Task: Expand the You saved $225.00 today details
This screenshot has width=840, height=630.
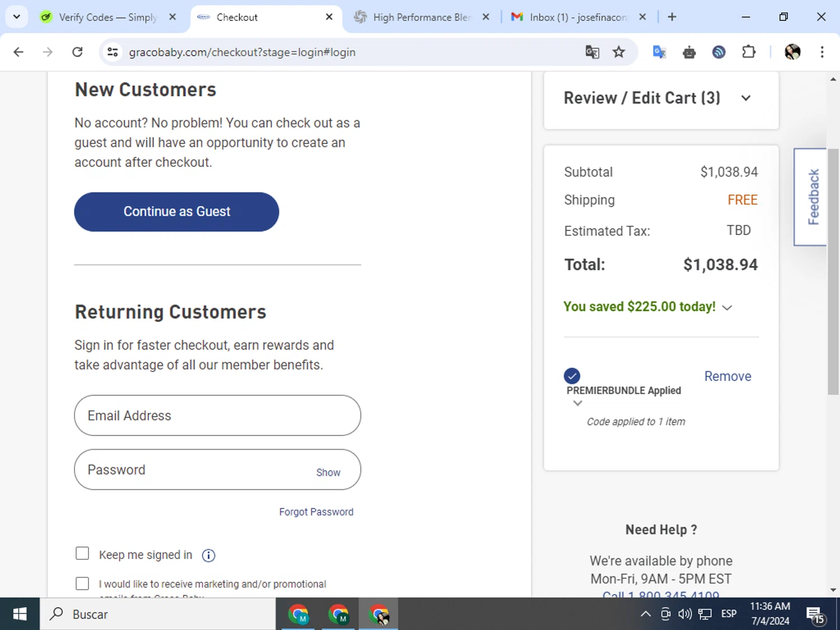Action: point(727,307)
